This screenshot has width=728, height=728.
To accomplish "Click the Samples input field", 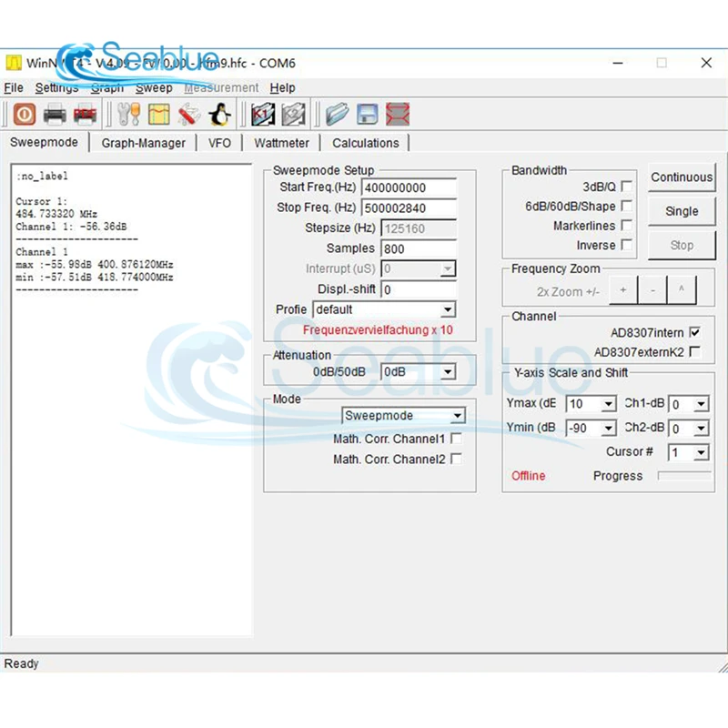I will [x=419, y=248].
